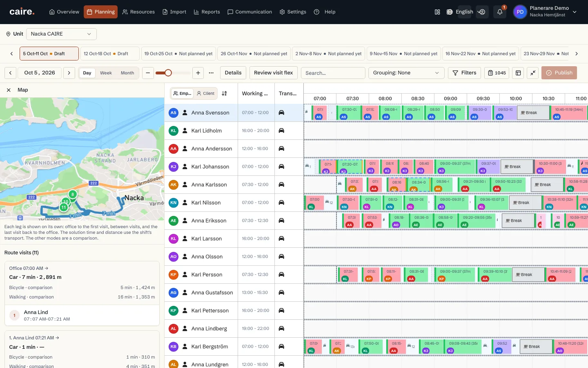Open the Resources menu
588x368 pixels.
(138, 12)
